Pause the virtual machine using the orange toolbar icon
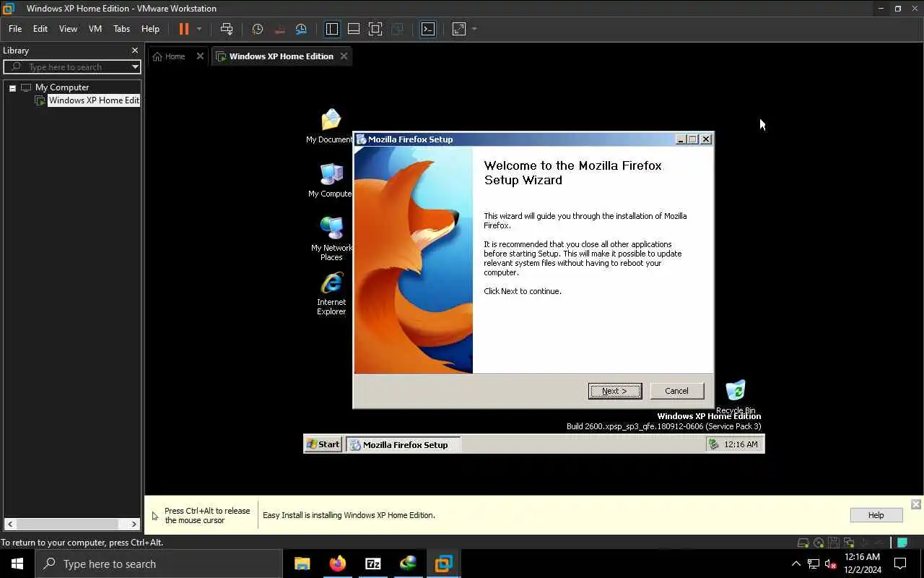The height and width of the screenshot is (578, 924). pos(184,29)
